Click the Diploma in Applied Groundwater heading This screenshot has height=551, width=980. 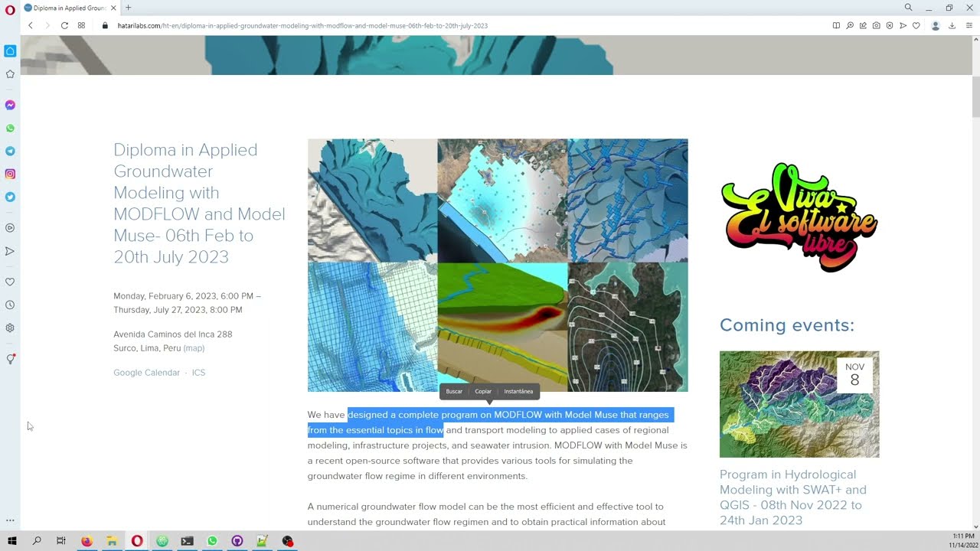[x=199, y=203]
